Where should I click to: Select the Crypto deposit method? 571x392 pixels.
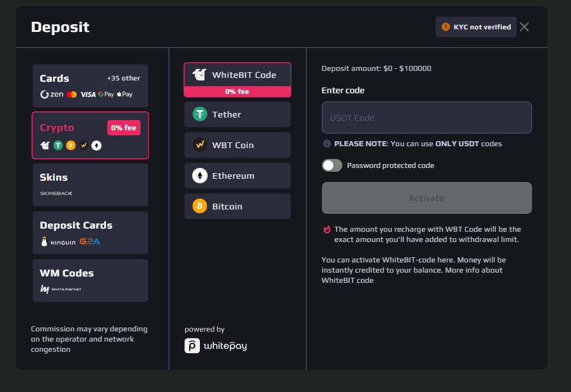[90, 135]
